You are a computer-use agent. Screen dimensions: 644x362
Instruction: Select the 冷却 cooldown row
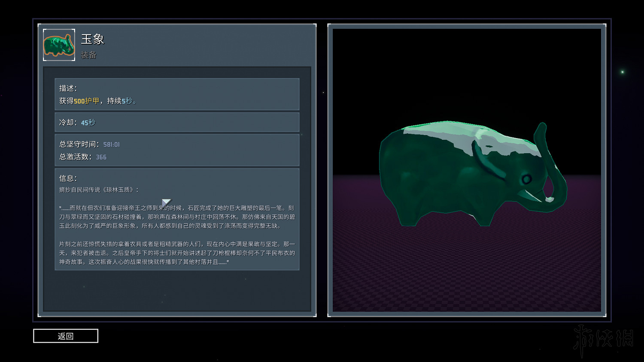[177, 123]
